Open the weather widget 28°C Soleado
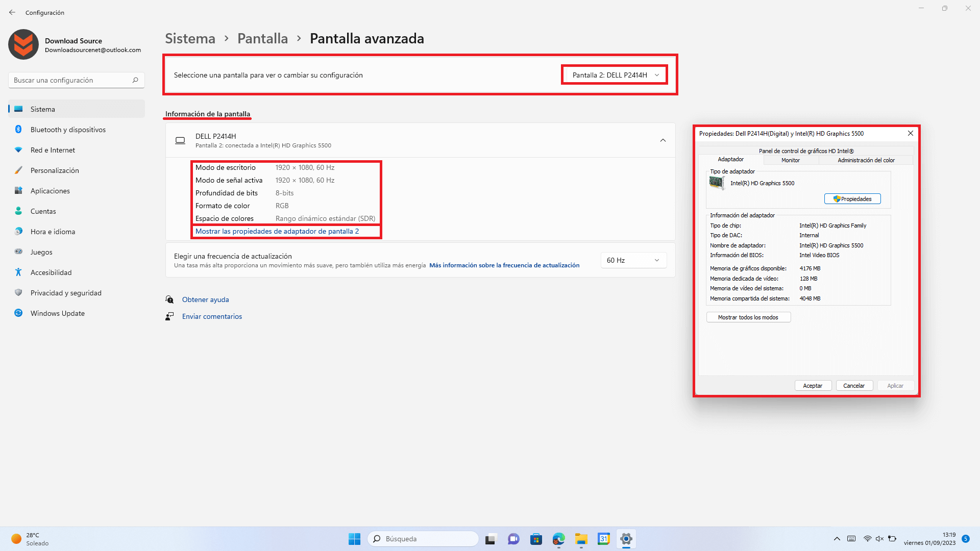980x551 pixels. 31,539
